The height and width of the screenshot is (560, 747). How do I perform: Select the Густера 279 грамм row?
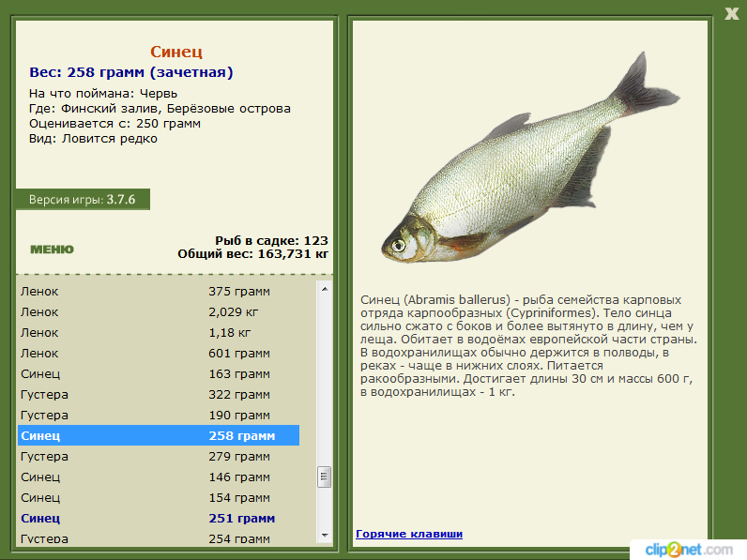pos(159,456)
